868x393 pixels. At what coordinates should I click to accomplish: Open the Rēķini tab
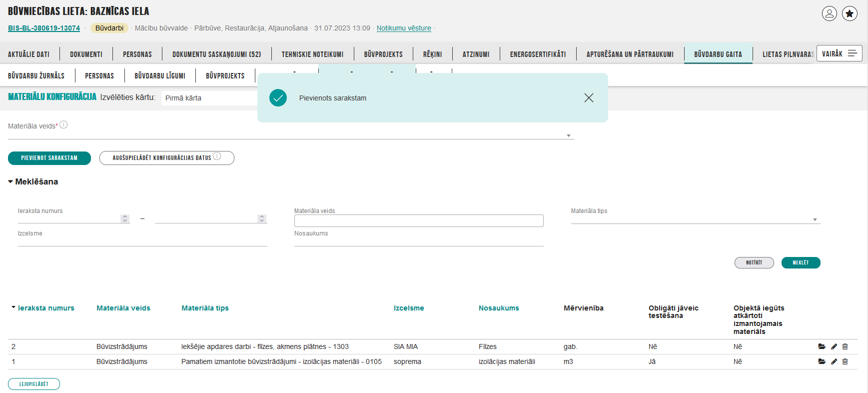pyautogui.click(x=432, y=54)
